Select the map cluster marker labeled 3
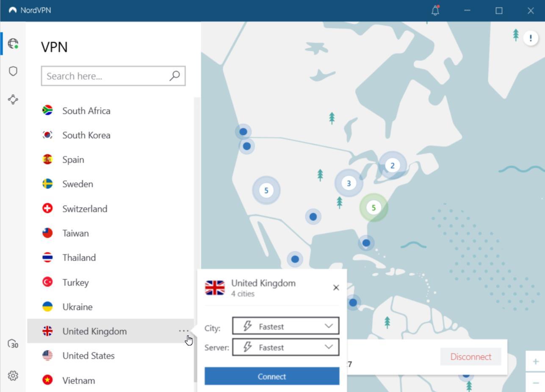 [349, 183]
